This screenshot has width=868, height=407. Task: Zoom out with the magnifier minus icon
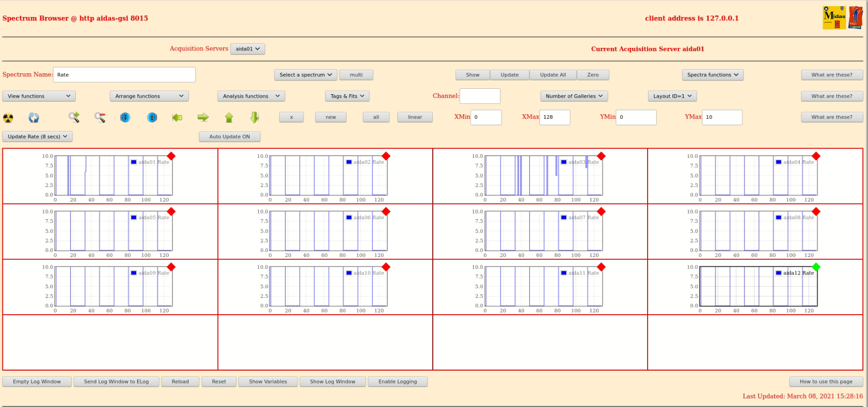pyautogui.click(x=100, y=117)
